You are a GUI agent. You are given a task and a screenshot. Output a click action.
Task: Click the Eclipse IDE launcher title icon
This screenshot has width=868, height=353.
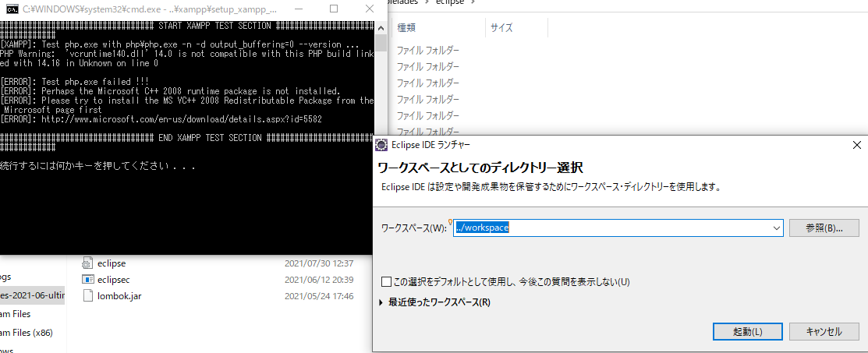pos(381,144)
